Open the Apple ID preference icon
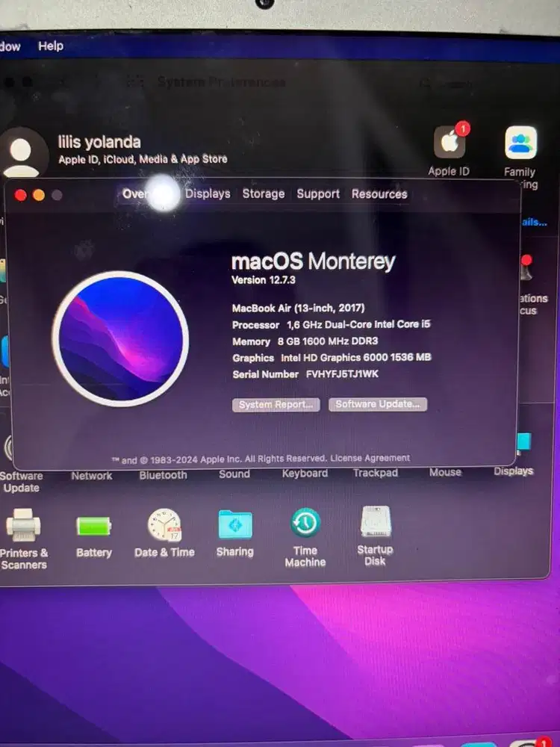The image size is (560, 747). [x=449, y=142]
